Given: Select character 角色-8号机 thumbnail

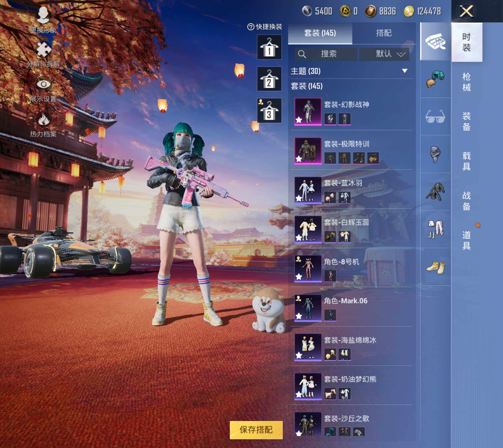Looking at the screenshot, I should (x=308, y=269).
